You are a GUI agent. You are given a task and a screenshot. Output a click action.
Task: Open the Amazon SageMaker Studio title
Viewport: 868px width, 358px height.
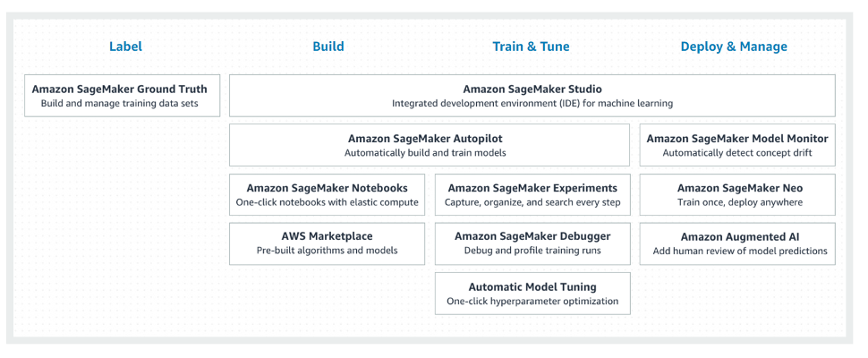532,89
